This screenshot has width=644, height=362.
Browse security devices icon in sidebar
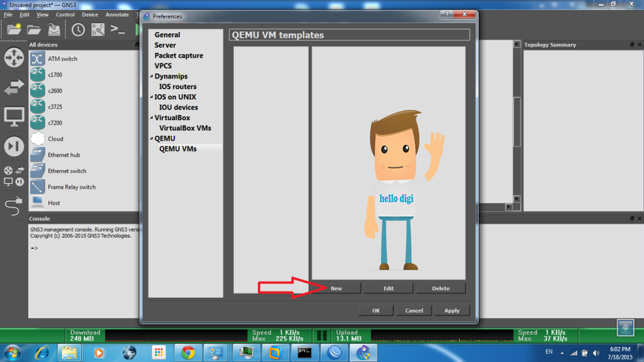[14, 146]
